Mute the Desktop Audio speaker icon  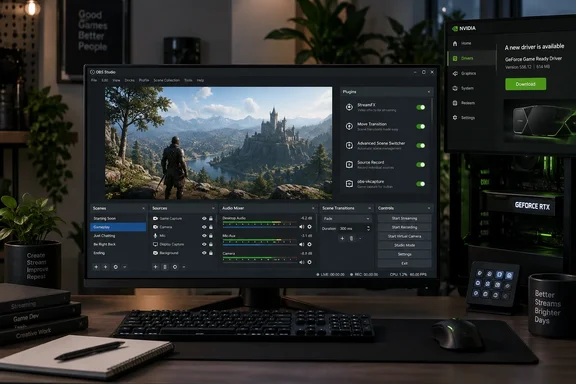click(302, 227)
